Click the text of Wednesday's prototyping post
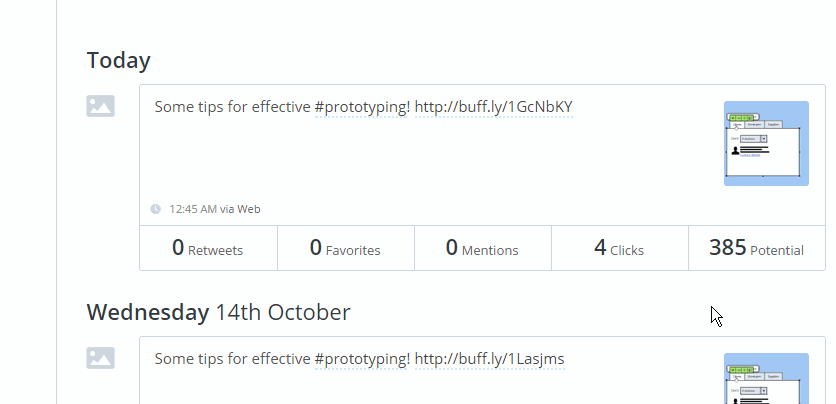836x404 pixels. pyautogui.click(x=359, y=359)
